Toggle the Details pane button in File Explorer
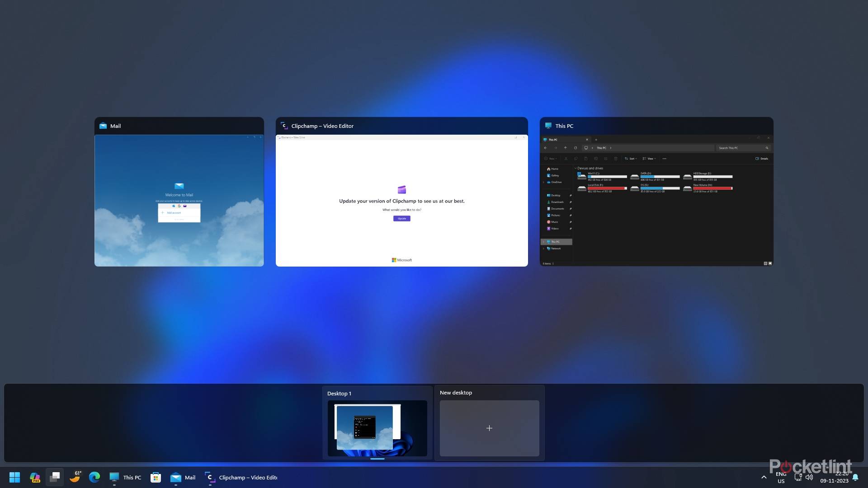 (x=762, y=159)
